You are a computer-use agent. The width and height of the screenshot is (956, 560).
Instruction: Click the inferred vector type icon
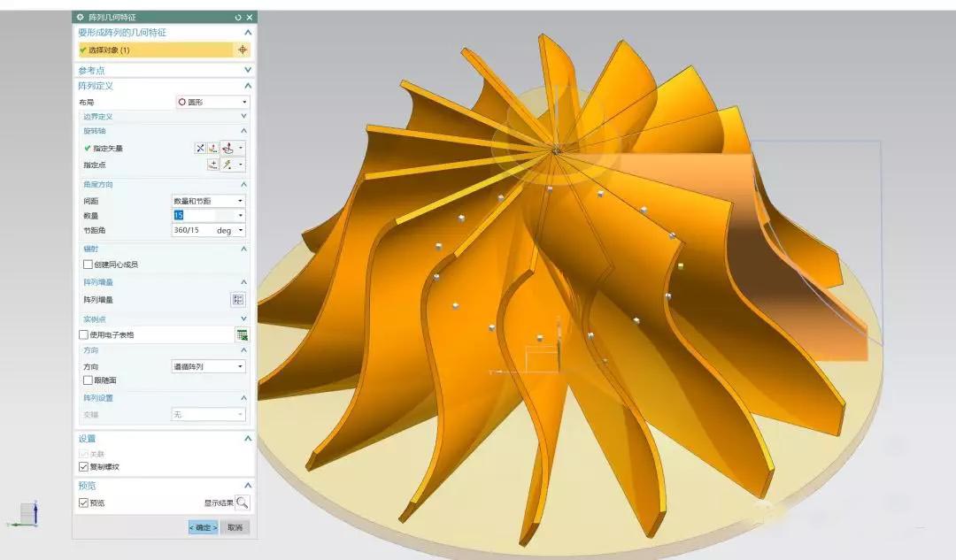point(228,148)
